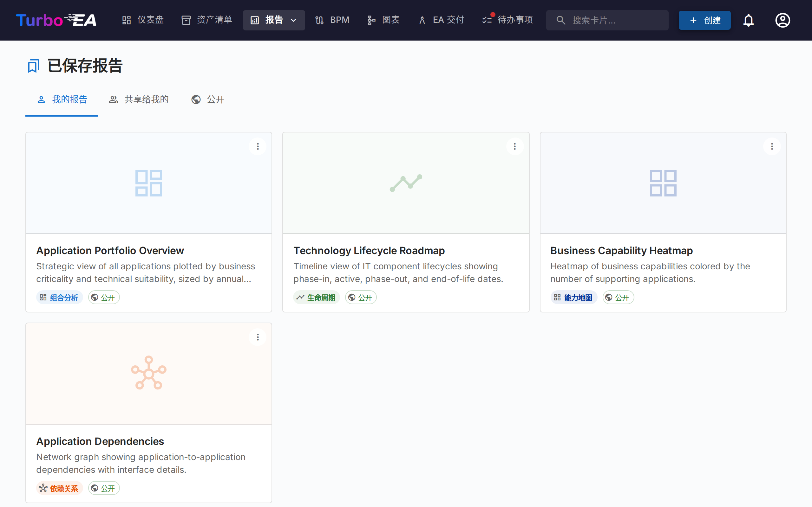This screenshot has height=507, width=812.
Task: Open the BPM navigation item
Action: tap(332, 20)
